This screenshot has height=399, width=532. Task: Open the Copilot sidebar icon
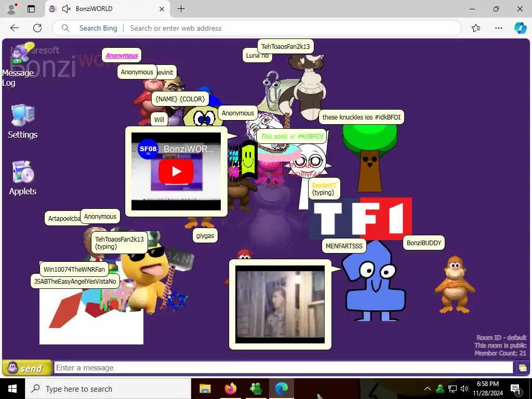(x=520, y=28)
